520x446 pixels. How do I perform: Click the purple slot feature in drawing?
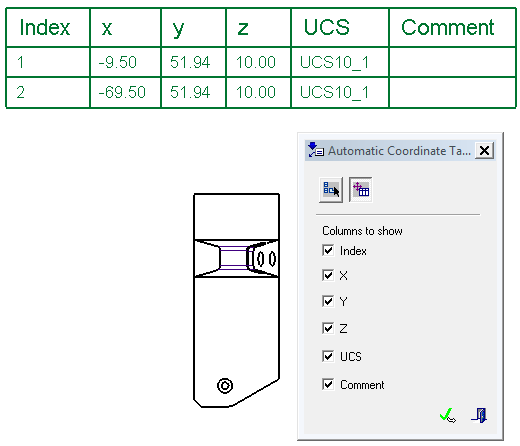[234, 258]
